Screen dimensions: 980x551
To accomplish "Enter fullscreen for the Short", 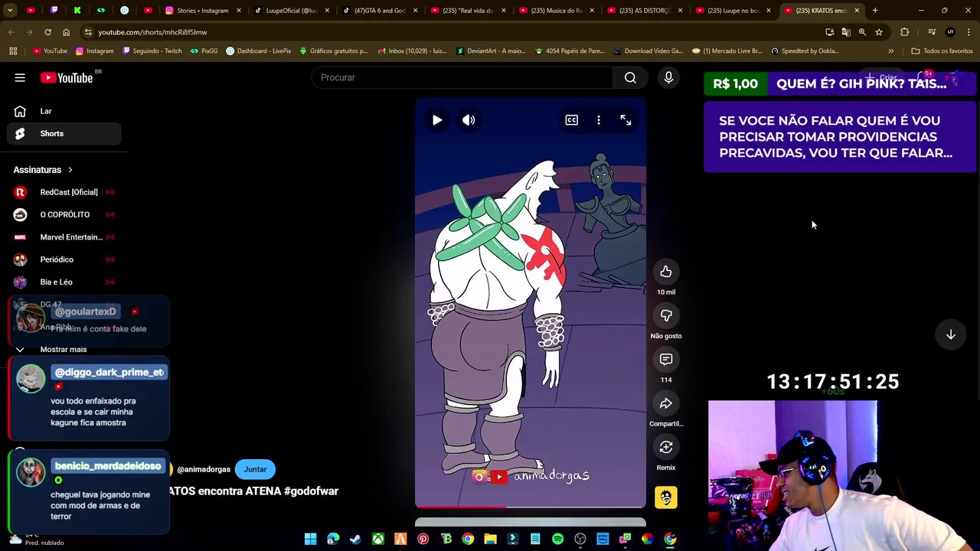I will click(x=626, y=120).
